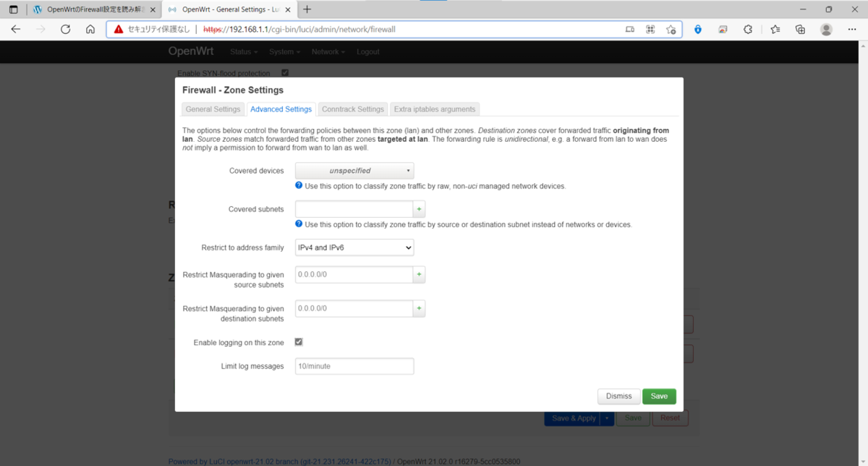Toggle Enable logging on this zone
This screenshot has height=466, width=868.
tap(299, 342)
